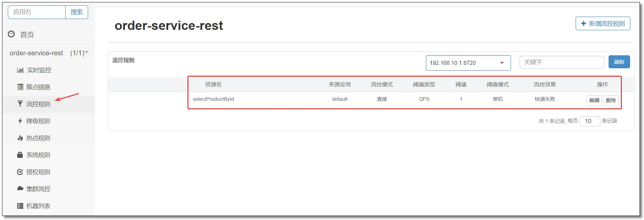644x220 pixels.
Task: Click the lock icon for 系统规则
Action: coord(20,155)
